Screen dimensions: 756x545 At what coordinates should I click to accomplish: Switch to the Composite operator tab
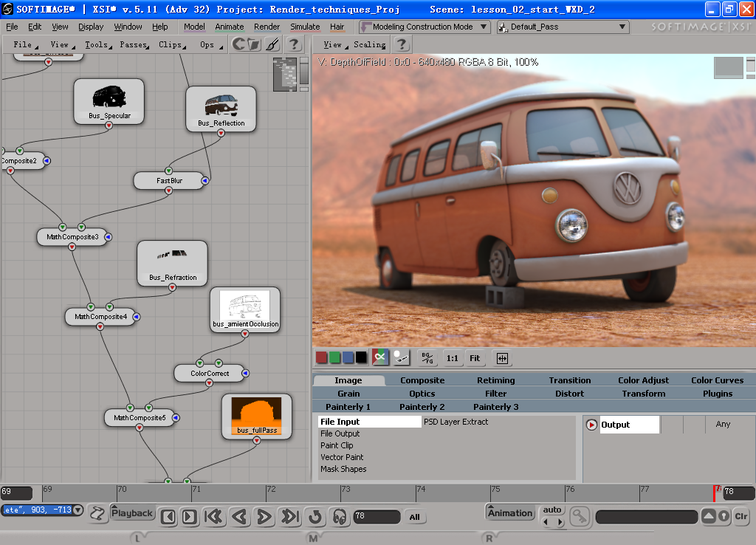point(422,380)
